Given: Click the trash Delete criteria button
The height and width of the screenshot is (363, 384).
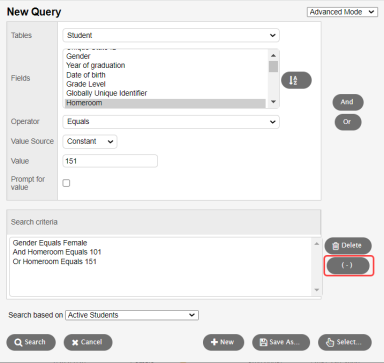Looking at the screenshot, I should tap(348, 246).
